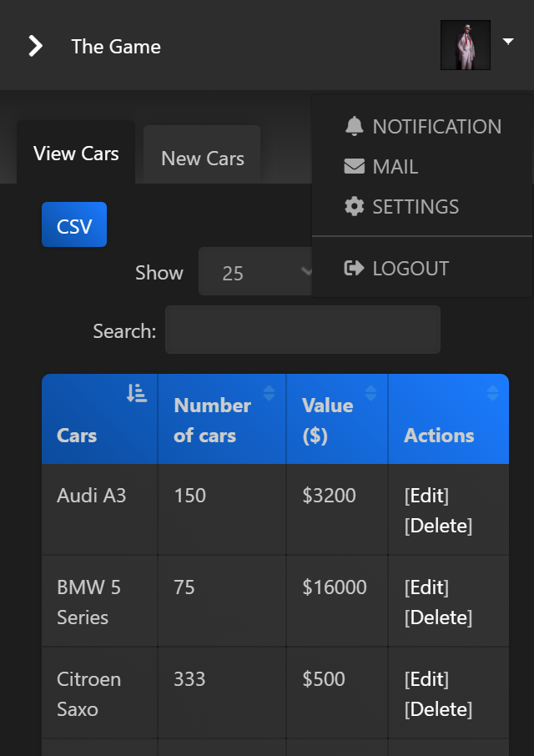Screen dimensions: 534x756
Task: Open the user menu caret dropdown
Action: click(508, 41)
